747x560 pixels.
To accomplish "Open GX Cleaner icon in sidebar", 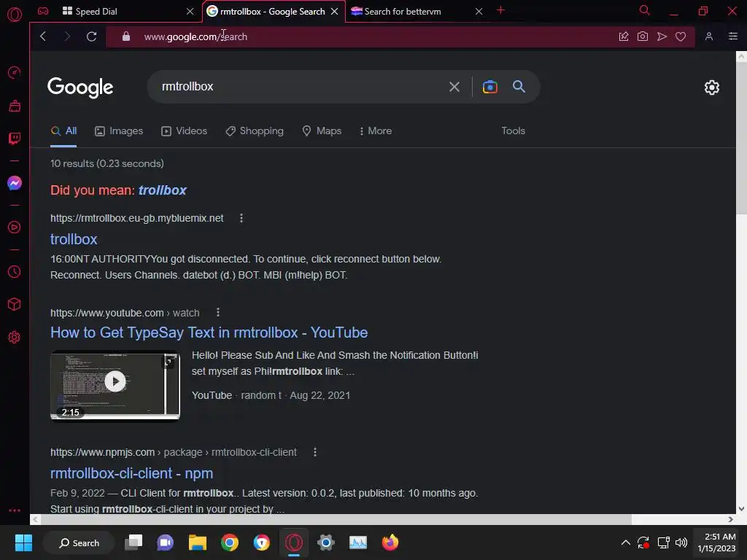I will click(x=15, y=106).
